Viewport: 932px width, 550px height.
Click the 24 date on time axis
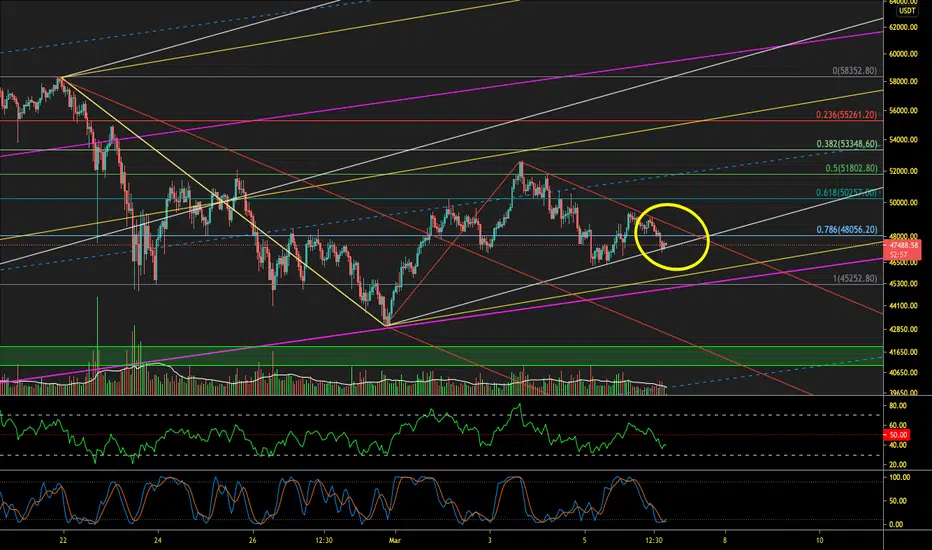158,540
